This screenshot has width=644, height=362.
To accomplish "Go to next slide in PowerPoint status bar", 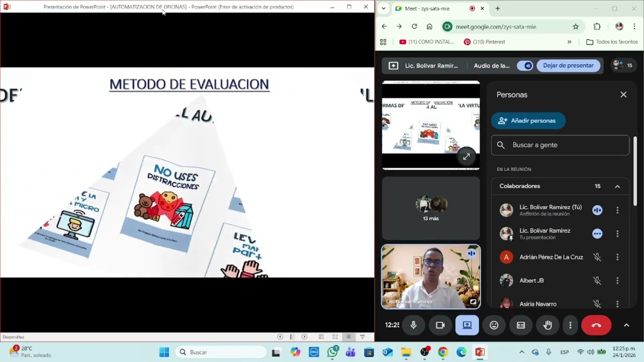I will [304, 337].
